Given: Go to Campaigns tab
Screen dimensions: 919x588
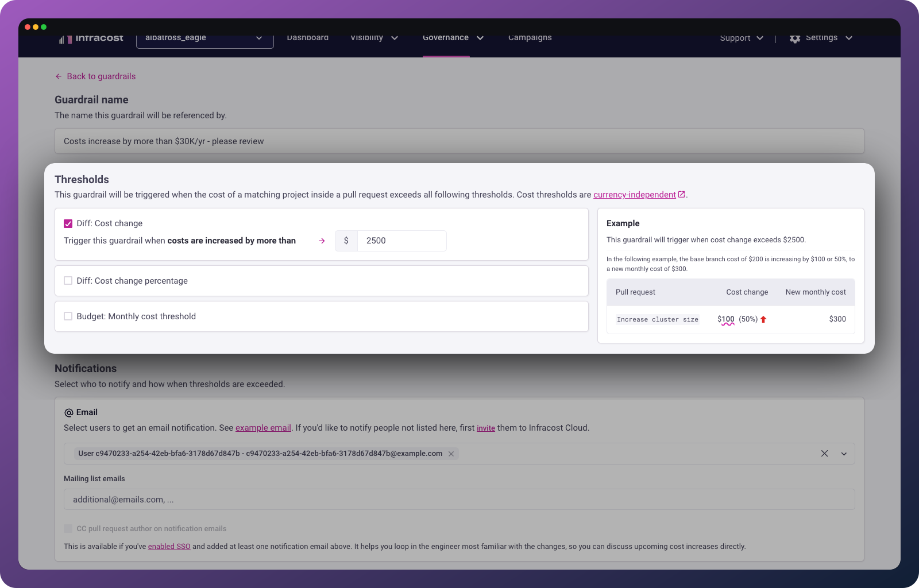Looking at the screenshot, I should 530,38.
